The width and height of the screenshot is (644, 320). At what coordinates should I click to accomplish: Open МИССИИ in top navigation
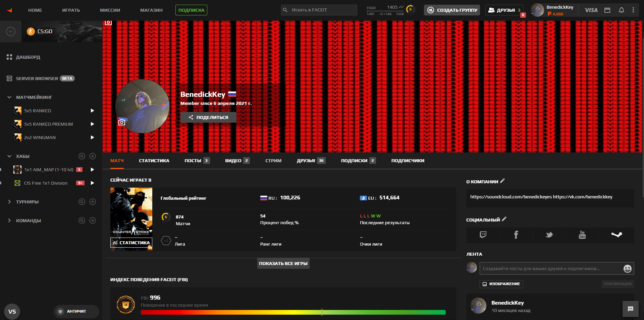[x=110, y=10]
